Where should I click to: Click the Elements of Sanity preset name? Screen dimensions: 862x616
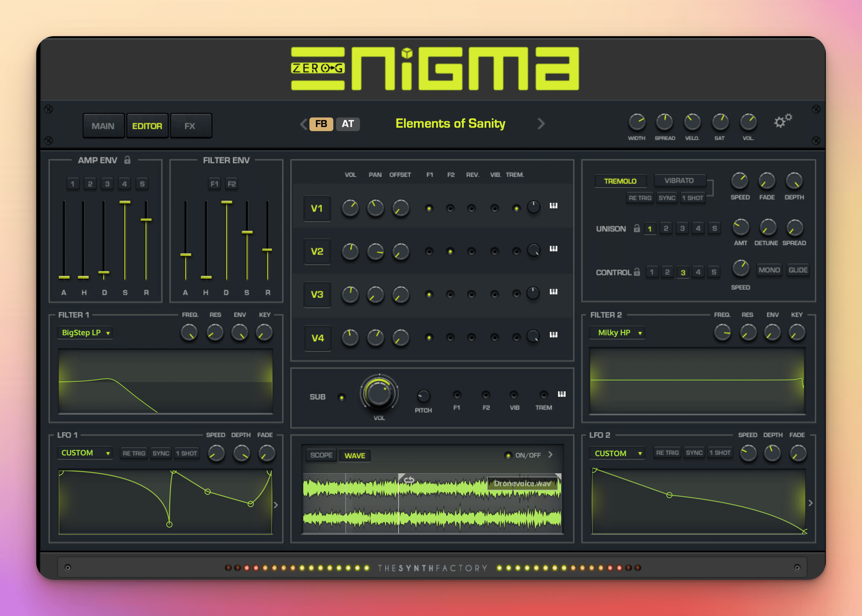tap(450, 123)
